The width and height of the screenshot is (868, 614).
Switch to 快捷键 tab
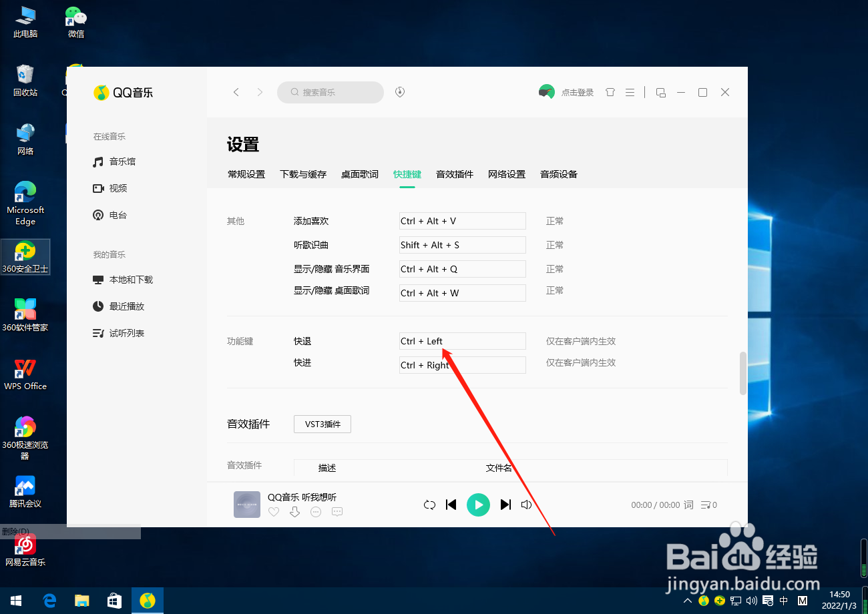coord(407,174)
